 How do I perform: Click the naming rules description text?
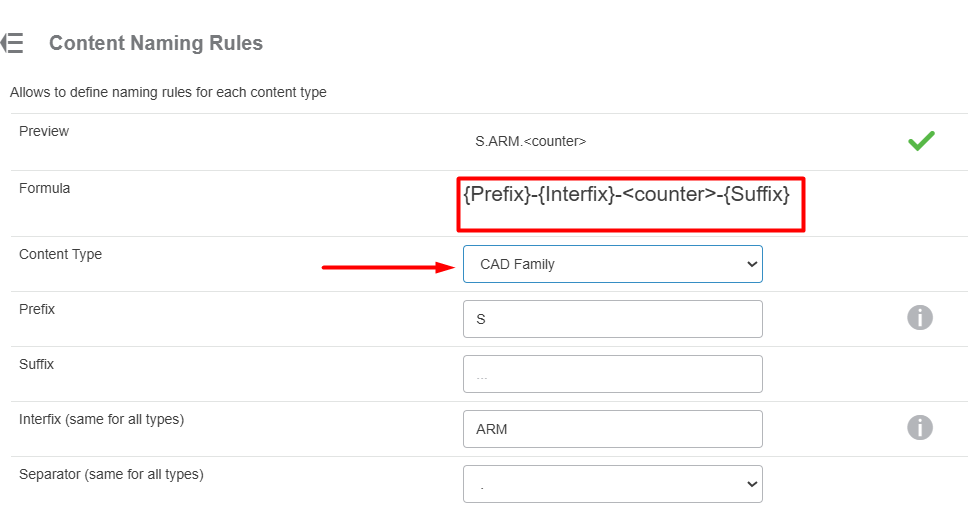pyautogui.click(x=168, y=93)
